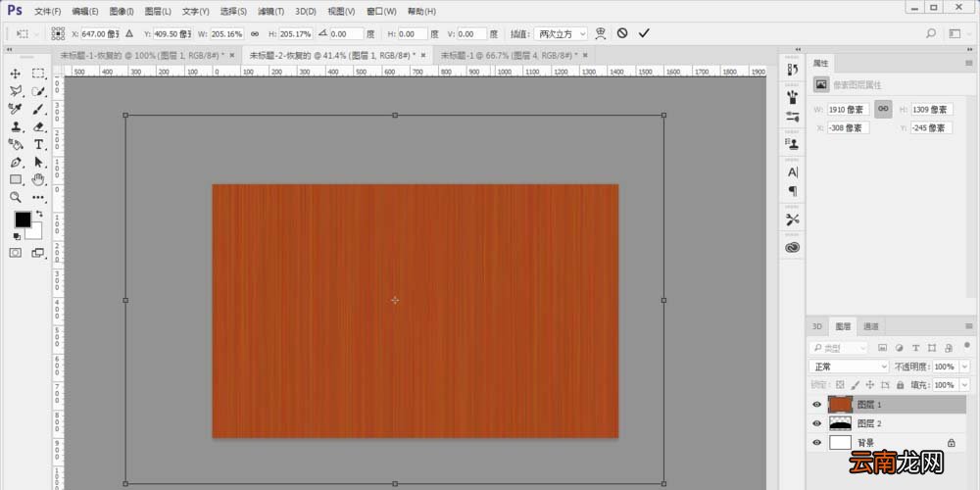Click the black foreground color swatch

pos(23,220)
